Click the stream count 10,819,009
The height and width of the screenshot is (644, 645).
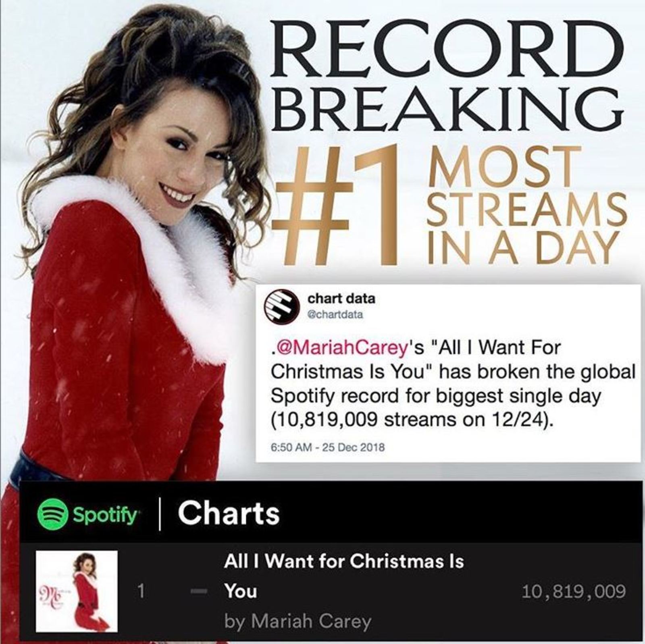[574, 592]
